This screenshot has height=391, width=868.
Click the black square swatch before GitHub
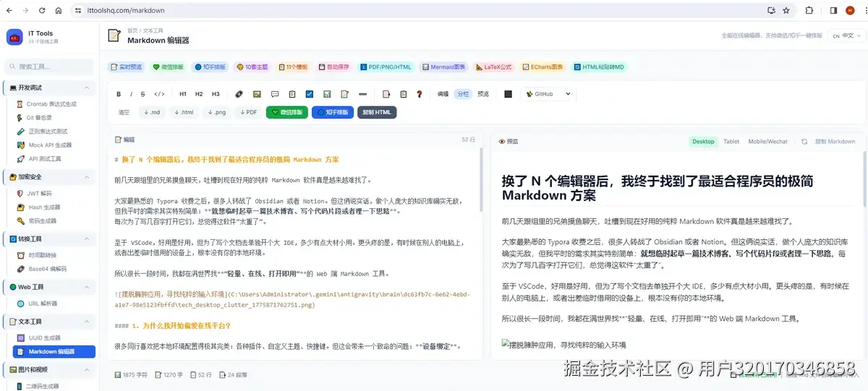tap(508, 94)
